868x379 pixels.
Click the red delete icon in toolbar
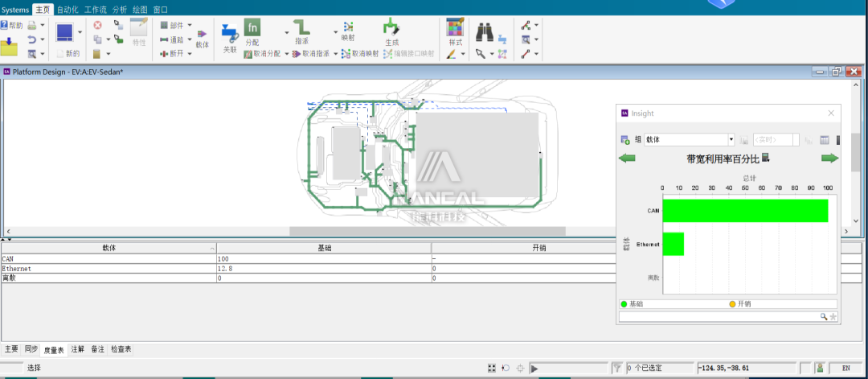[x=97, y=25]
